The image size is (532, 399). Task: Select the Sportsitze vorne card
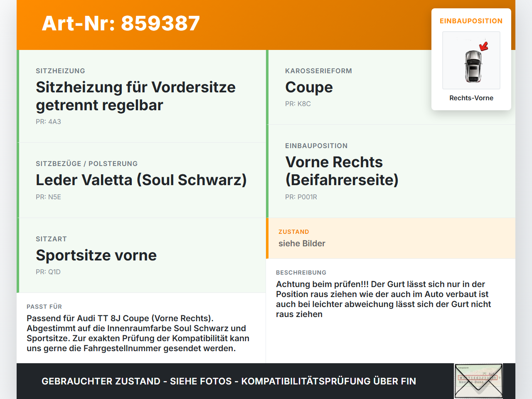pos(141,255)
